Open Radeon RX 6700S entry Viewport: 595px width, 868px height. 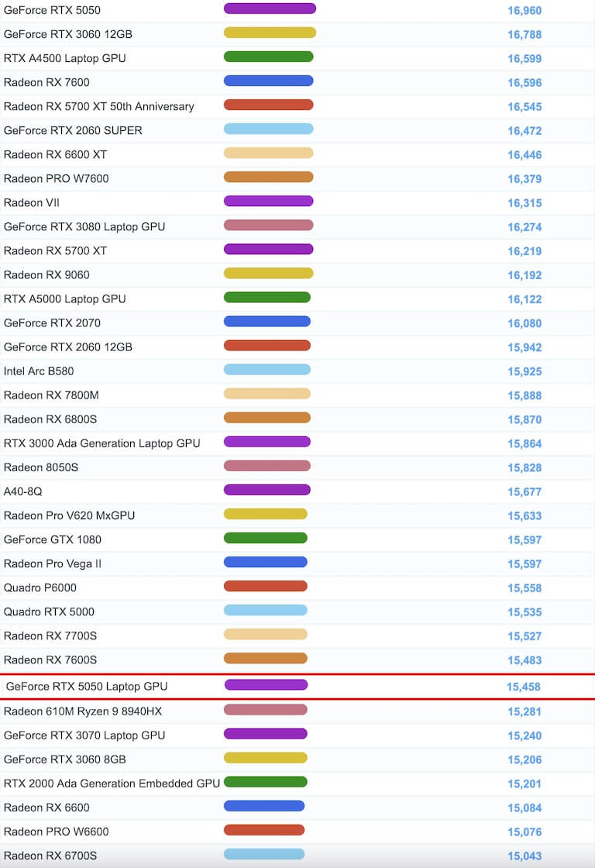50,856
